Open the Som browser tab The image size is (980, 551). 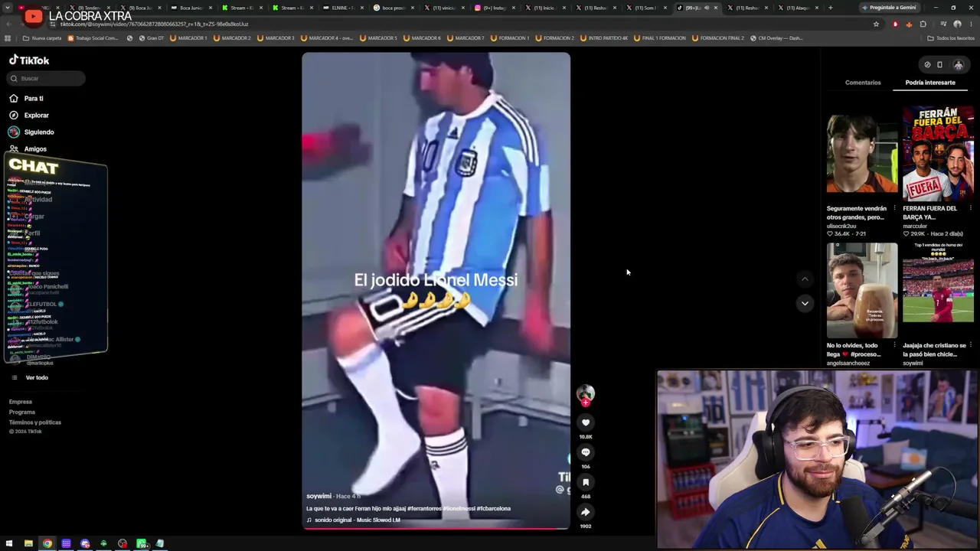click(x=645, y=8)
